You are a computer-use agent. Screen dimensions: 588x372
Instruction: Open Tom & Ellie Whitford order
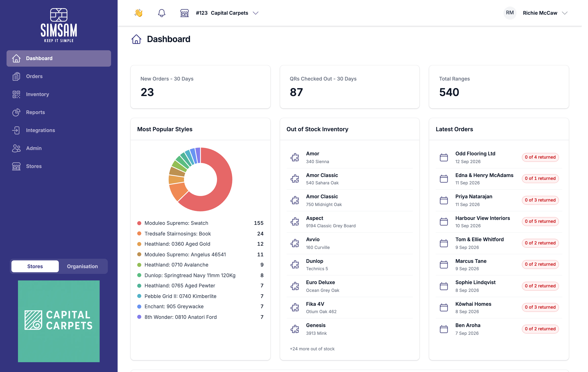click(499, 243)
